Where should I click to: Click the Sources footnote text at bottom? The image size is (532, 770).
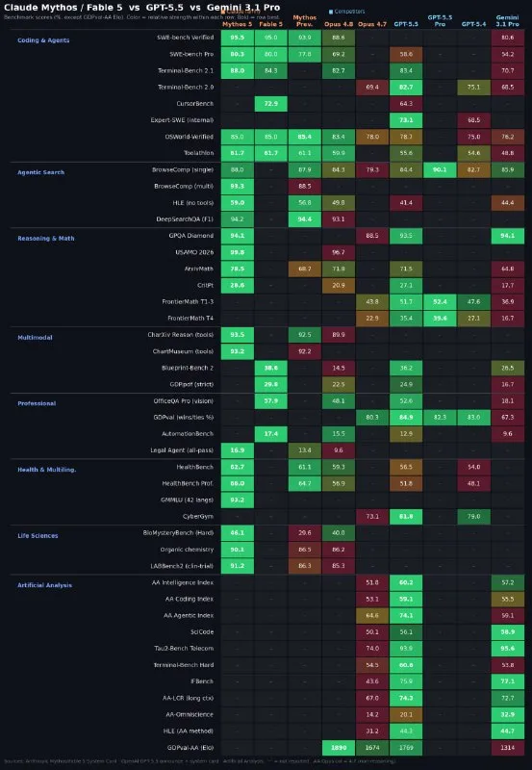pyautogui.click(x=200, y=761)
